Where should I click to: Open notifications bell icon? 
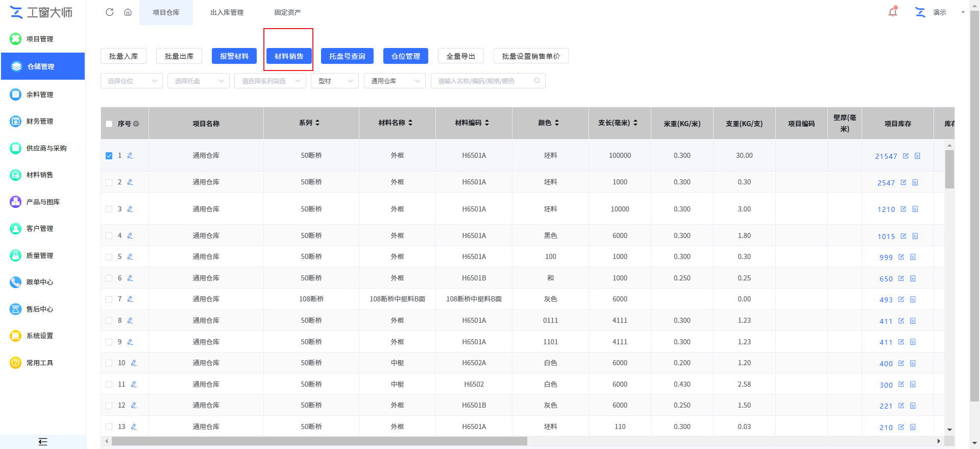click(x=893, y=12)
